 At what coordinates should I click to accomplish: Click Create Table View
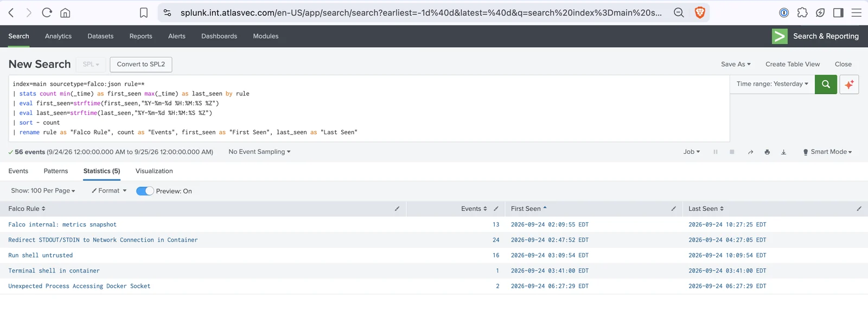tap(793, 64)
